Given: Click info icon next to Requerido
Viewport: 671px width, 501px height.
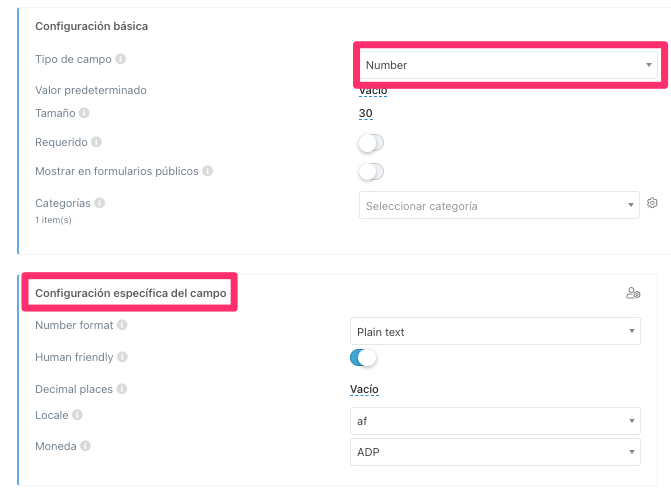Looking at the screenshot, I should pyautogui.click(x=96, y=142).
